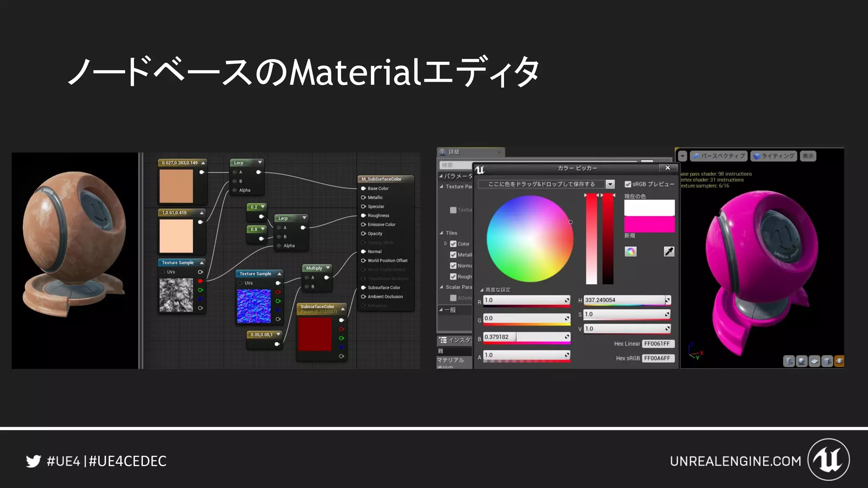Enable the Textu checkbox under Texture Parameters

point(453,210)
